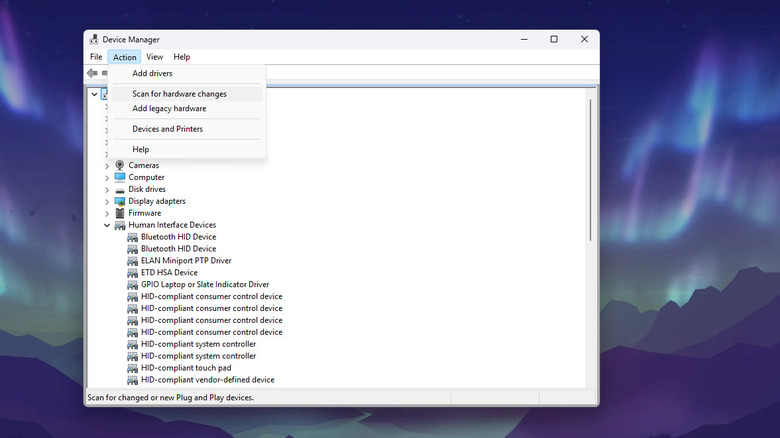
Task: Click the Firmware category icon
Action: click(x=120, y=213)
